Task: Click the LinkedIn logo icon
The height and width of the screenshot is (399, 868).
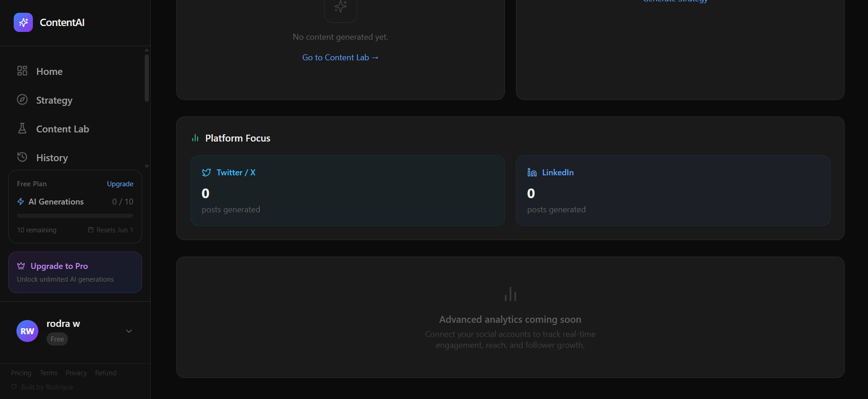Action: (x=532, y=173)
